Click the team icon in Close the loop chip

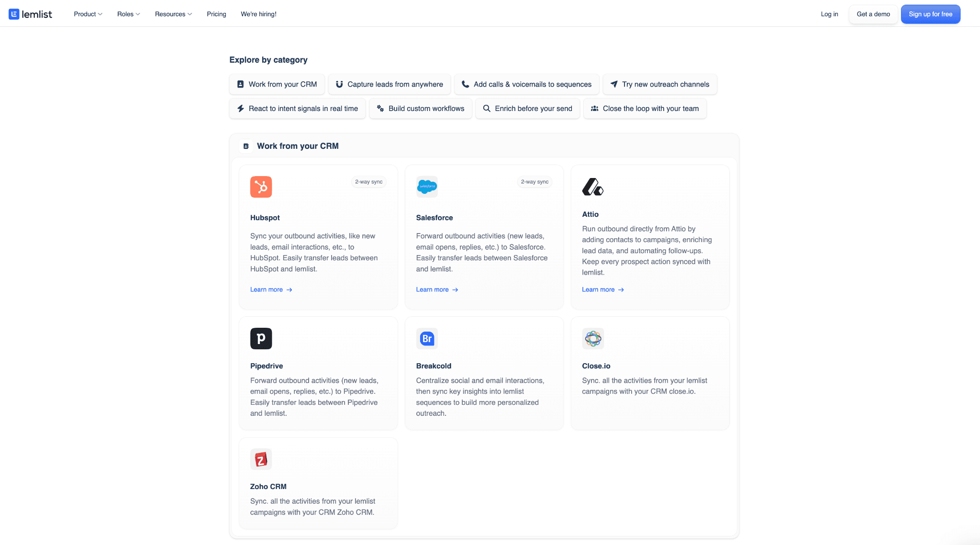[x=594, y=109]
